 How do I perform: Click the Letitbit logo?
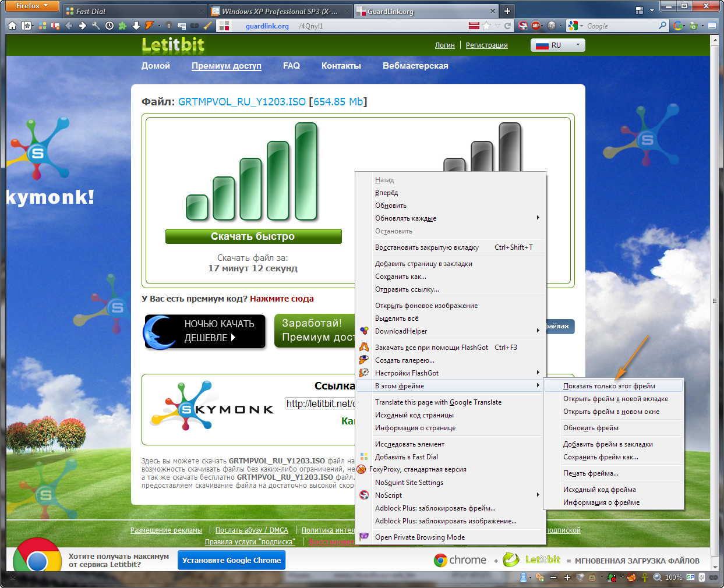(173, 45)
